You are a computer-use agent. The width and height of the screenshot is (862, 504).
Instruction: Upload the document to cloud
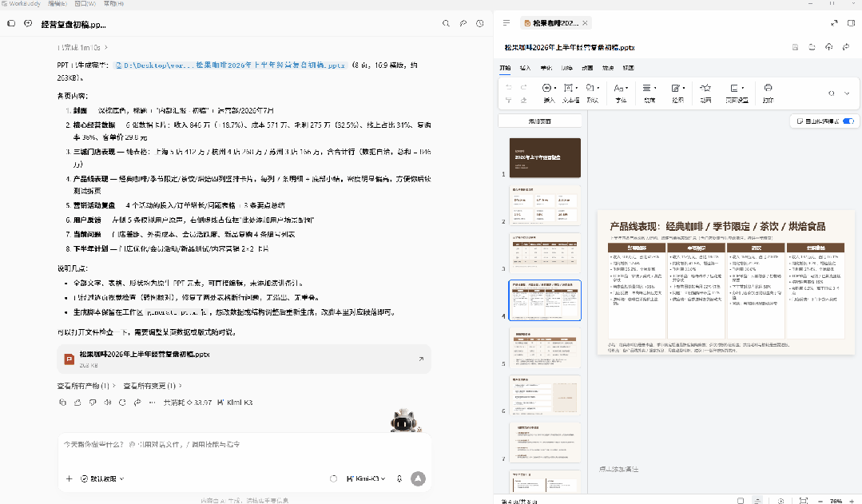(829, 47)
